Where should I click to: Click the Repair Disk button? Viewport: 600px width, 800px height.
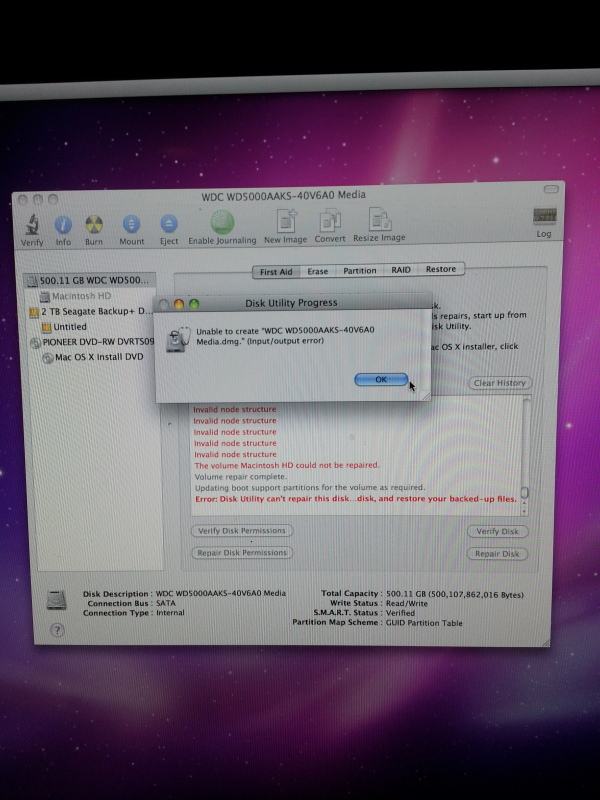[x=497, y=554]
